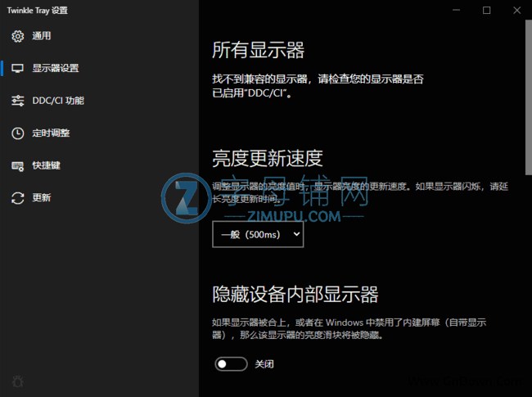
Task: Minimize the Twinkle Tray 设置 window
Action: coord(457,10)
